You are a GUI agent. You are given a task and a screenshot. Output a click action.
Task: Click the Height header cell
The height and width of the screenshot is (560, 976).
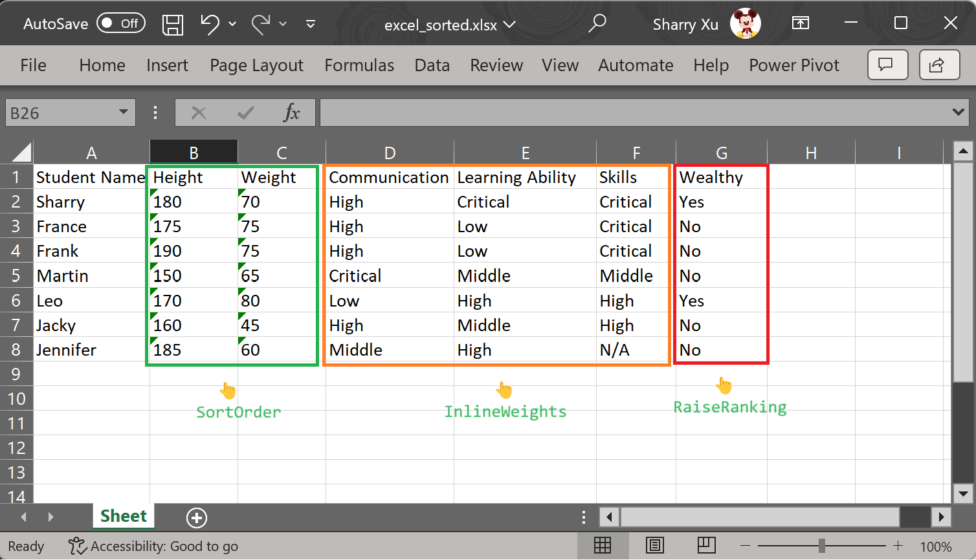194,177
